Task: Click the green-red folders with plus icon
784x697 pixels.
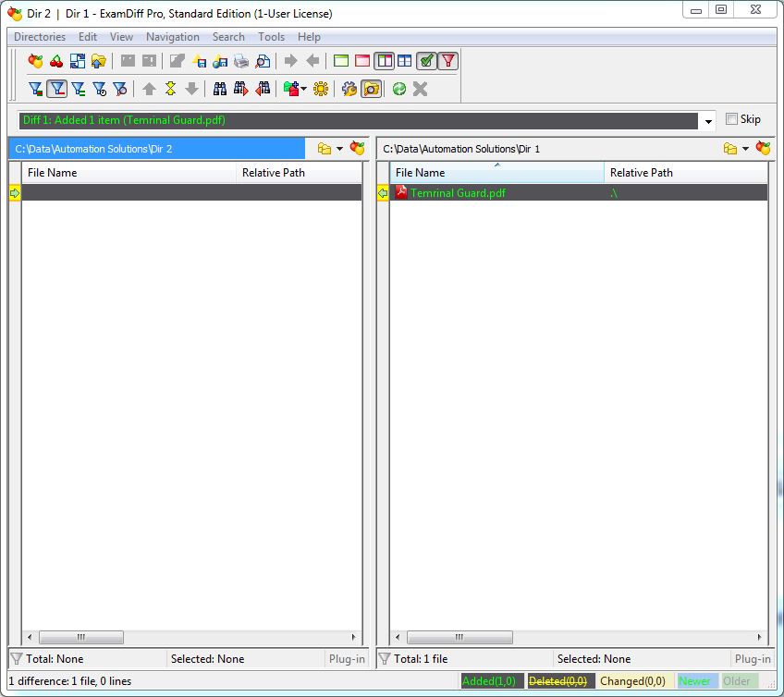Action: (291, 89)
